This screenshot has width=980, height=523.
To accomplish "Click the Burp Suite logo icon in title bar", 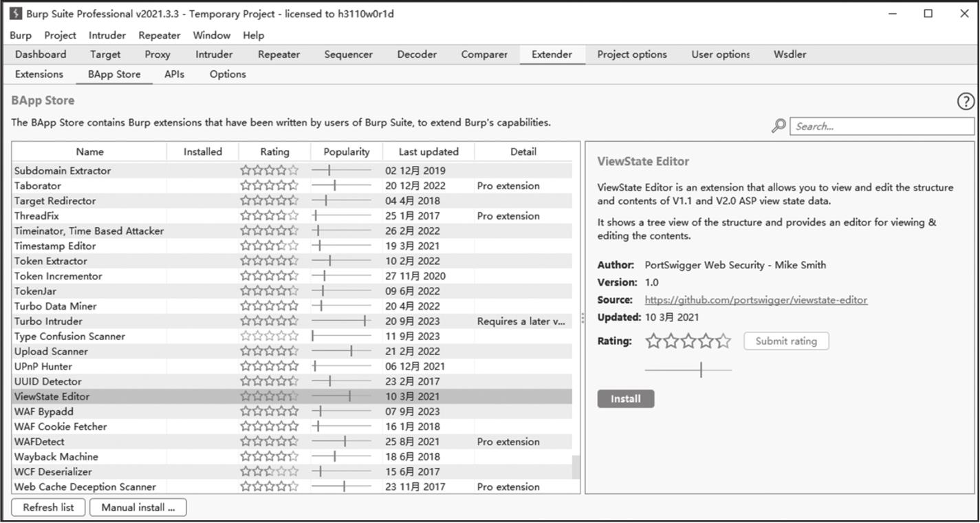I will (x=16, y=14).
